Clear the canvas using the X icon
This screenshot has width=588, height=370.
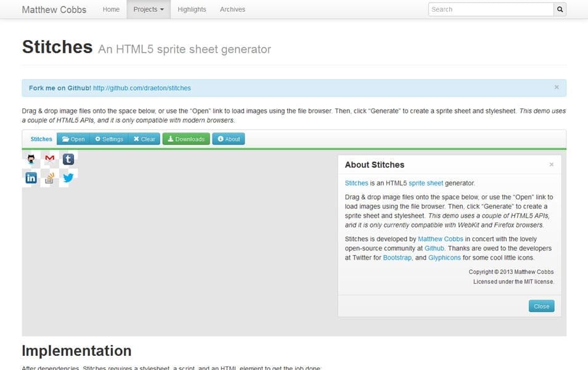137,139
